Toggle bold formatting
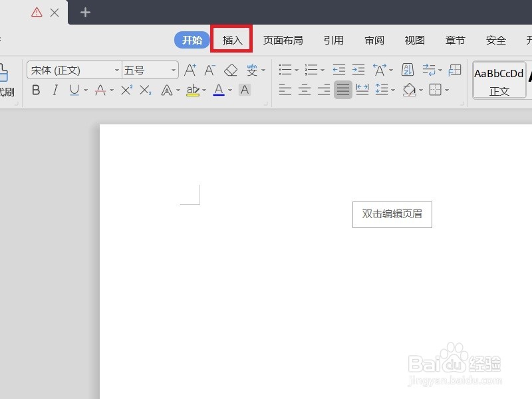532x399 pixels. (x=36, y=90)
